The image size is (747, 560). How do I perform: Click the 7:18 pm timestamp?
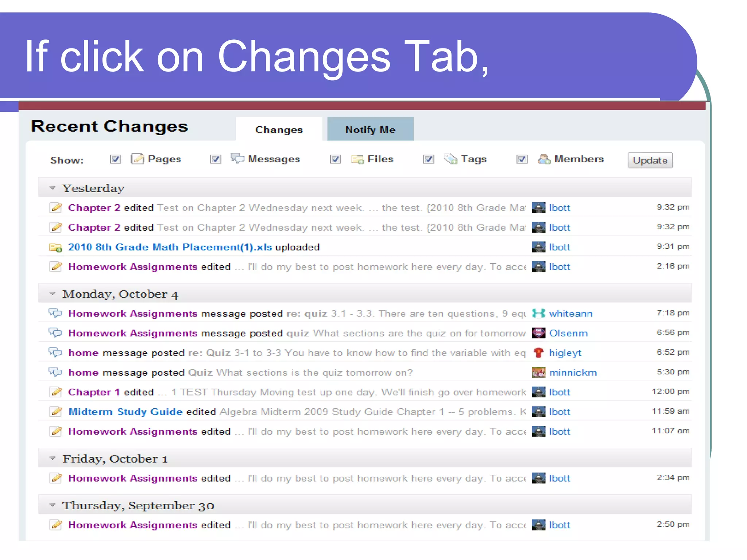click(x=673, y=313)
